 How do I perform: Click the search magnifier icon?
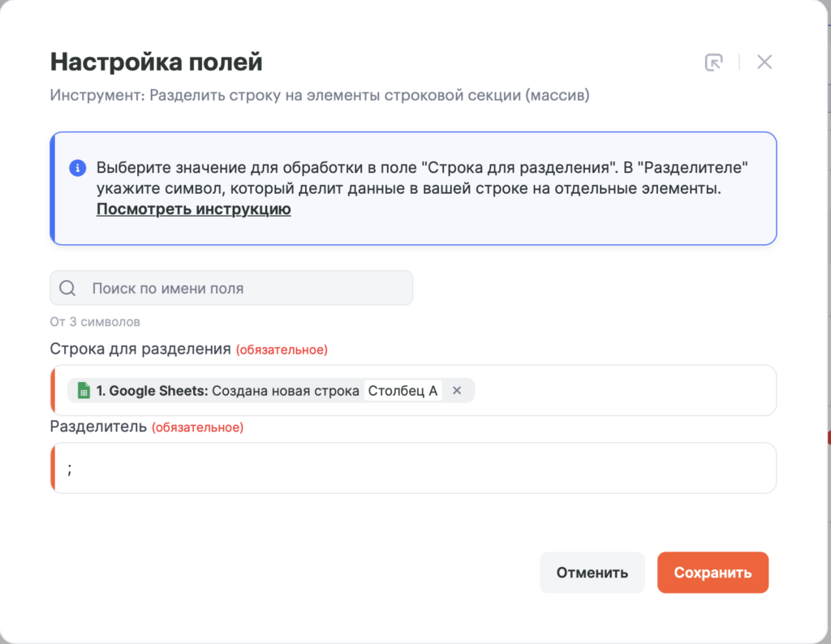pos(67,288)
